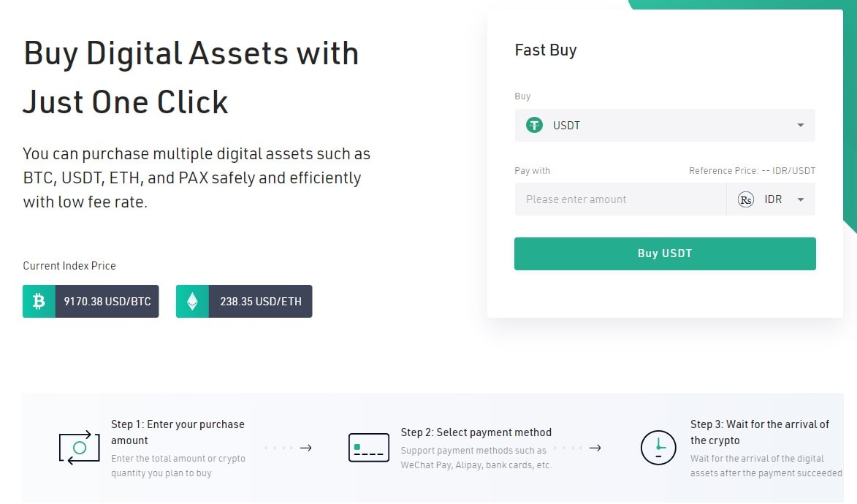Click the arrow between Step 2 and Step 3

tap(595, 448)
